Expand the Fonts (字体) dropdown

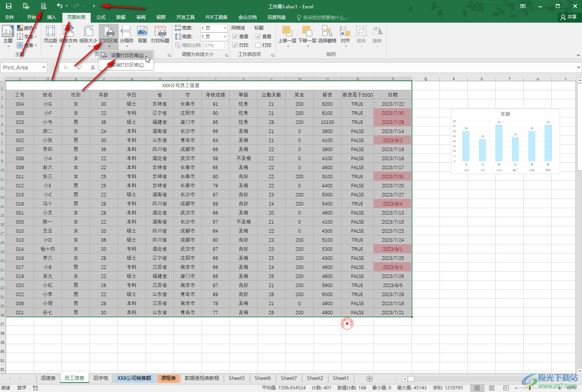(x=36, y=37)
